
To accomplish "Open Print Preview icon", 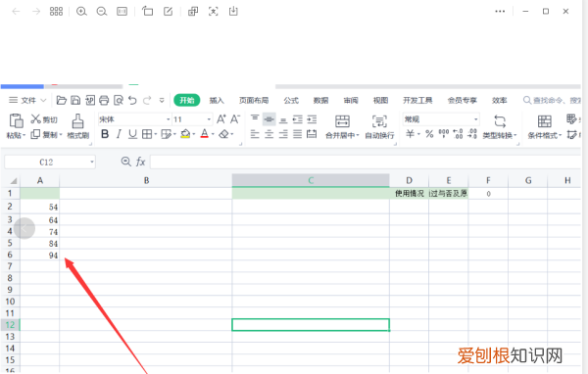I will click(119, 100).
